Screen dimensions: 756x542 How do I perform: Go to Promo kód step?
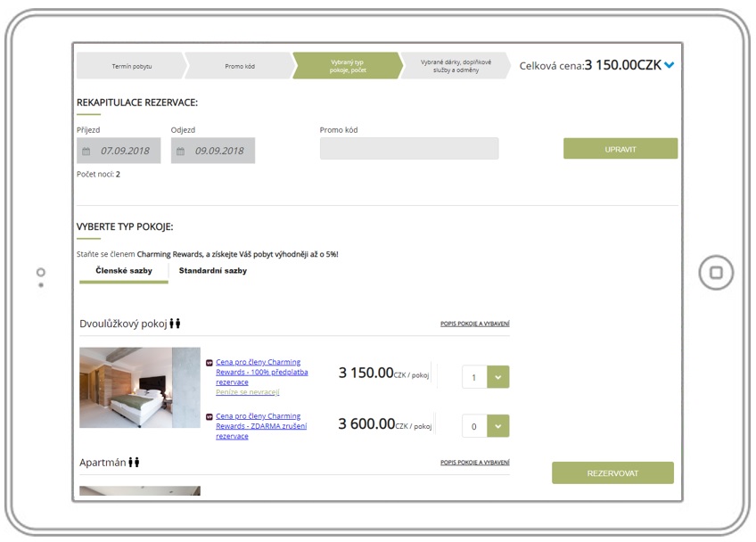[x=239, y=66]
